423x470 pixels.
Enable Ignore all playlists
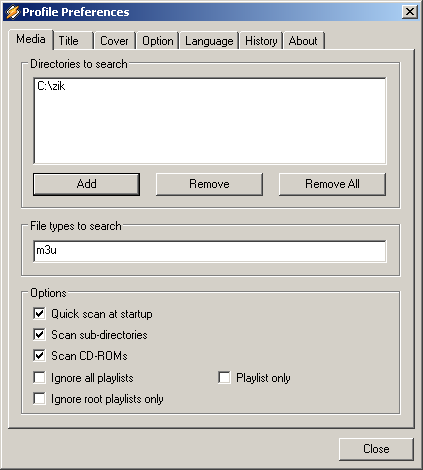pyautogui.click(x=39, y=378)
